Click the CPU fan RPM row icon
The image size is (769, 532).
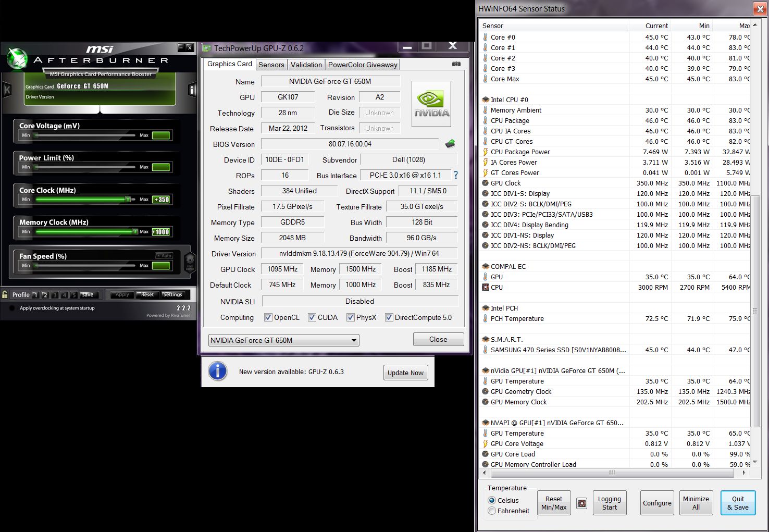pyautogui.click(x=486, y=287)
